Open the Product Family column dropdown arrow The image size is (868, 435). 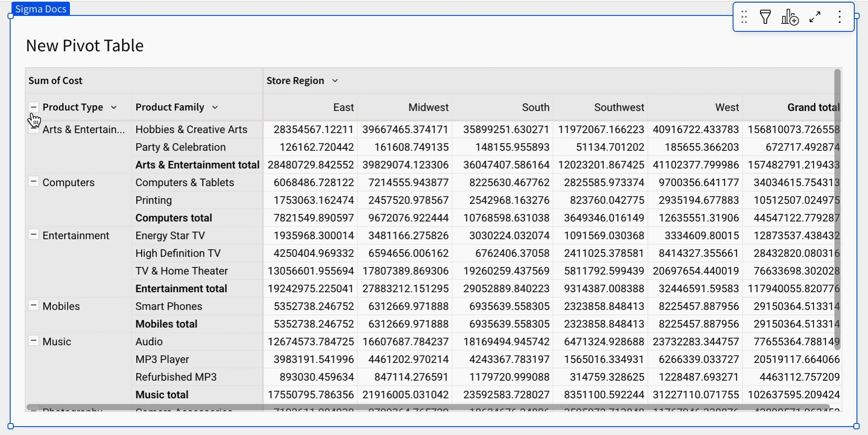point(215,107)
